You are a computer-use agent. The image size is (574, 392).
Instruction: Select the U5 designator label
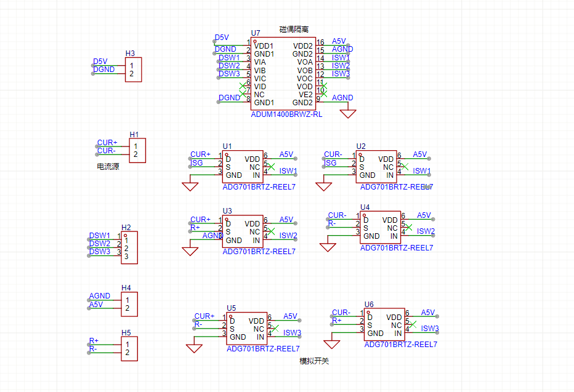tap(232, 308)
